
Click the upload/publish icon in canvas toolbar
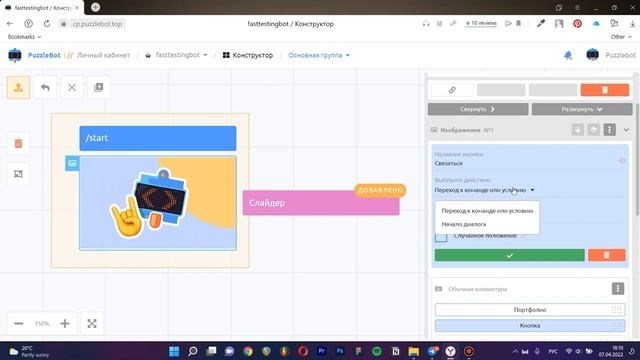click(18, 87)
